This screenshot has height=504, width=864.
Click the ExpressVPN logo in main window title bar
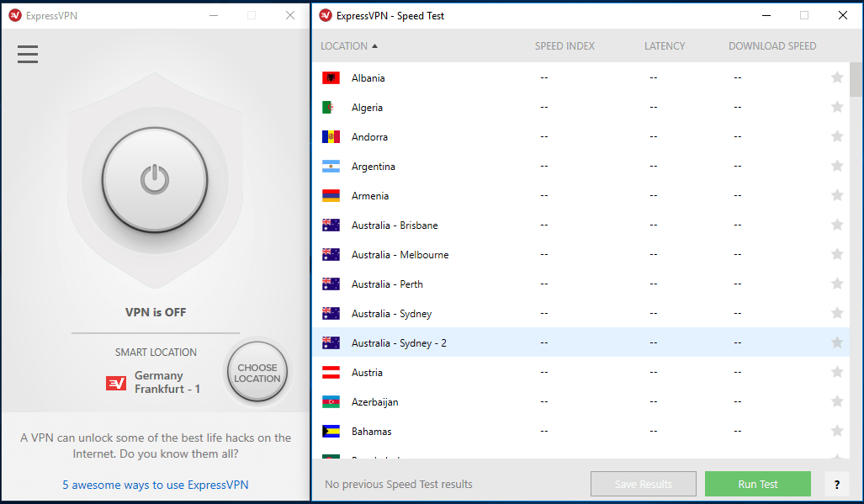pos(15,15)
